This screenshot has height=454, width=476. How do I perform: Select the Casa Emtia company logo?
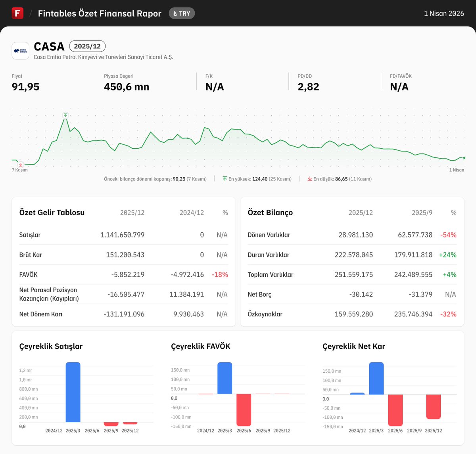20,50
